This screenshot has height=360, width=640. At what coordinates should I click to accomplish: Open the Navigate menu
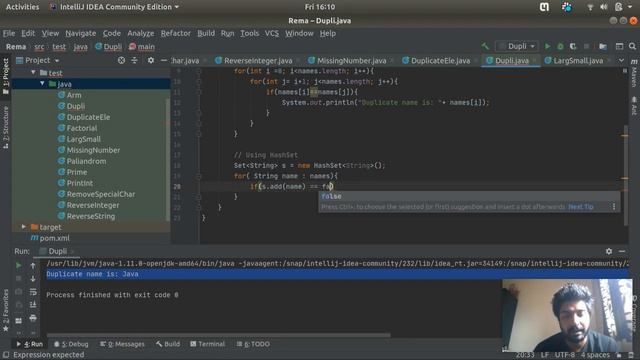tap(81, 33)
